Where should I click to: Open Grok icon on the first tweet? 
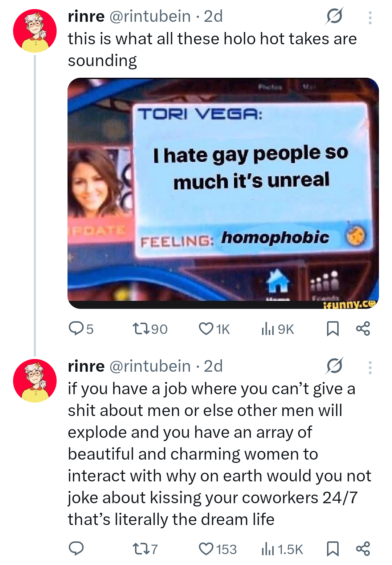pos(334,16)
